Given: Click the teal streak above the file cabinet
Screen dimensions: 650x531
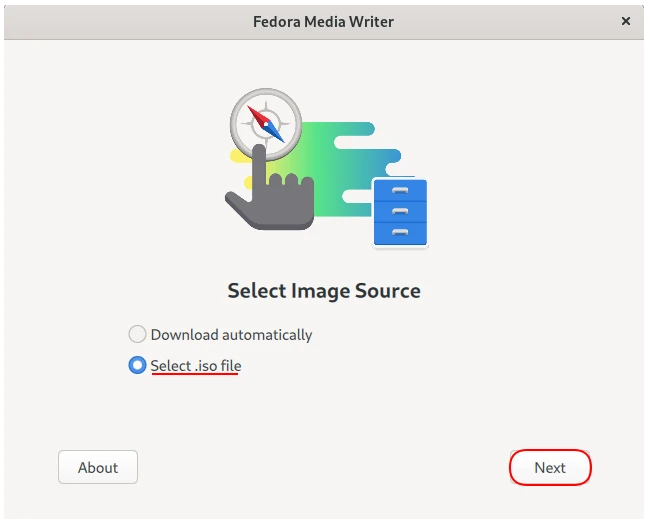Looking at the screenshot, I should click(385, 156).
